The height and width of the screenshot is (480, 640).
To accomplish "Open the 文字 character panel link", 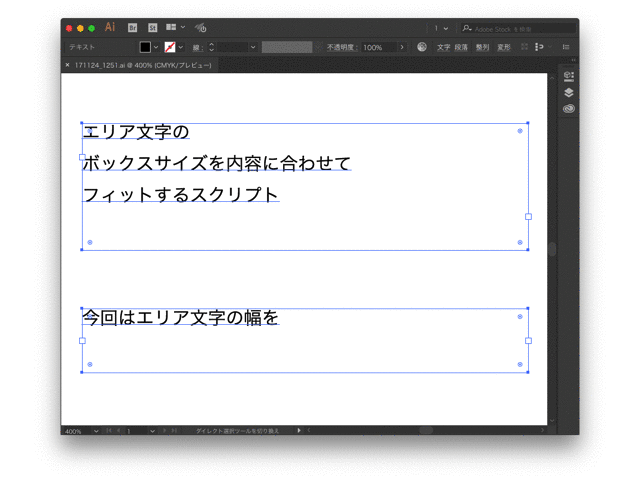I will 443,47.
